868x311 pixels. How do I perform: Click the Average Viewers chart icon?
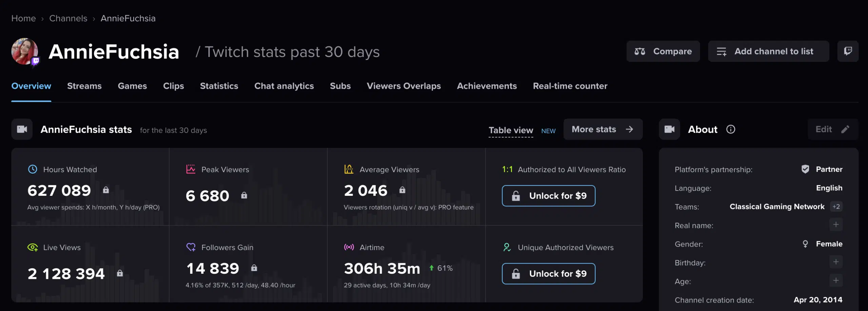[x=349, y=169]
